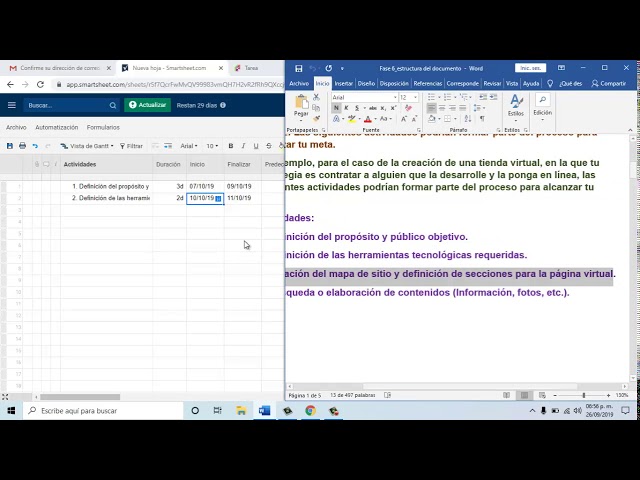Open Smartsheet hamburger menu
The width and height of the screenshot is (640, 480).
pos(12,105)
